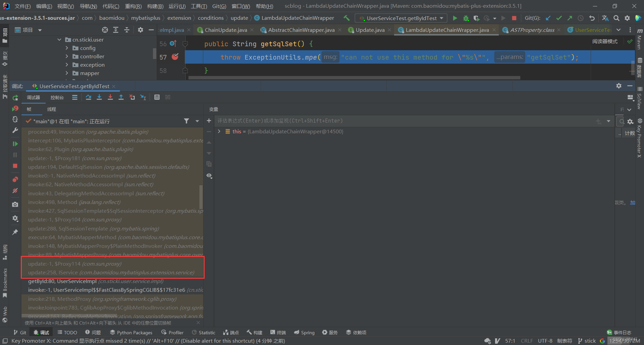Click the thread dump camera icon

15,204
